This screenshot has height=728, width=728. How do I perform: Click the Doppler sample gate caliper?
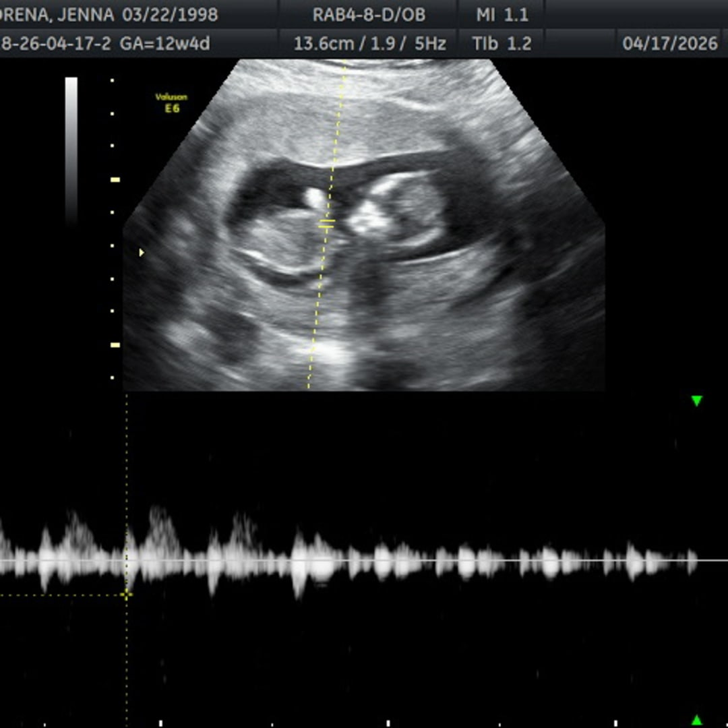click(x=327, y=226)
